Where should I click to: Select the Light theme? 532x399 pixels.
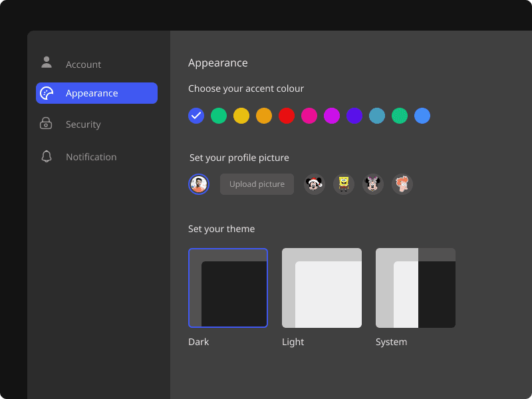coord(322,288)
